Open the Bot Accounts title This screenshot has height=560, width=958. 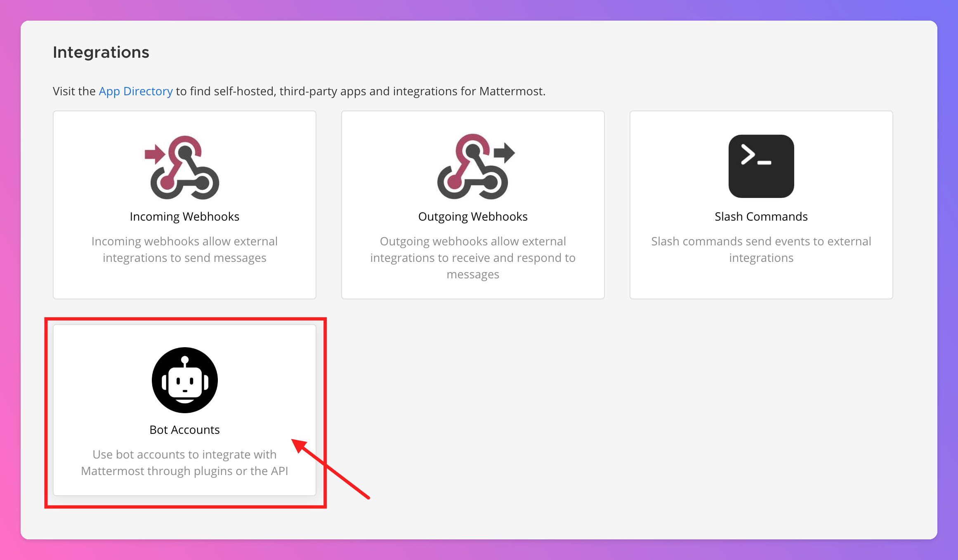184,430
